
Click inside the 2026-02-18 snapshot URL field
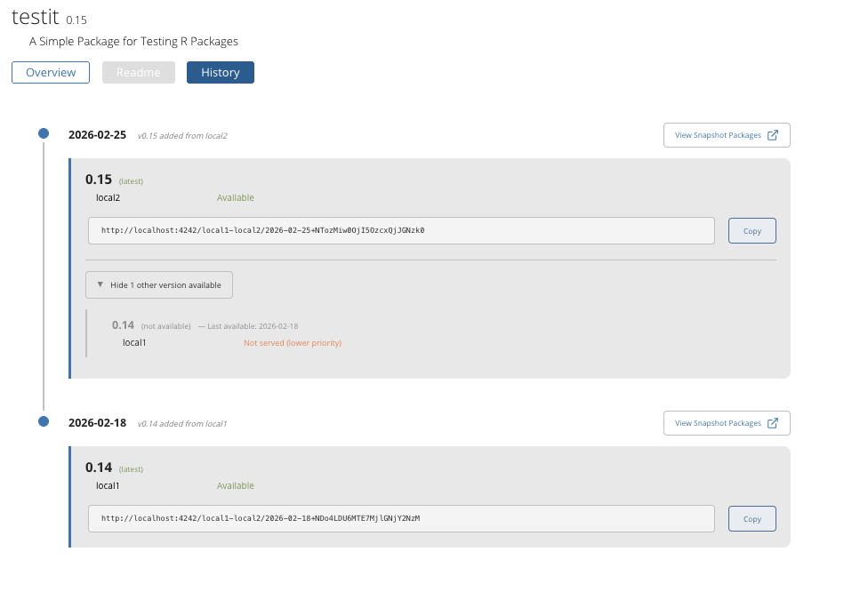click(x=401, y=518)
